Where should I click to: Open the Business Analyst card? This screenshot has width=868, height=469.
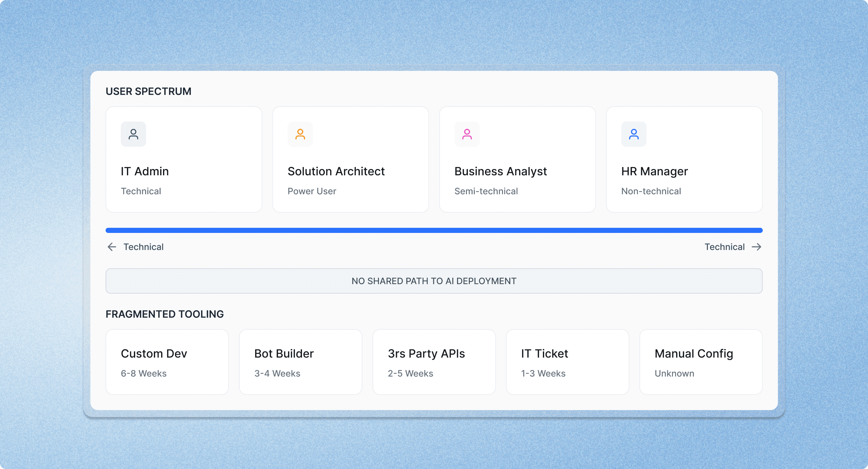pyautogui.click(x=517, y=159)
